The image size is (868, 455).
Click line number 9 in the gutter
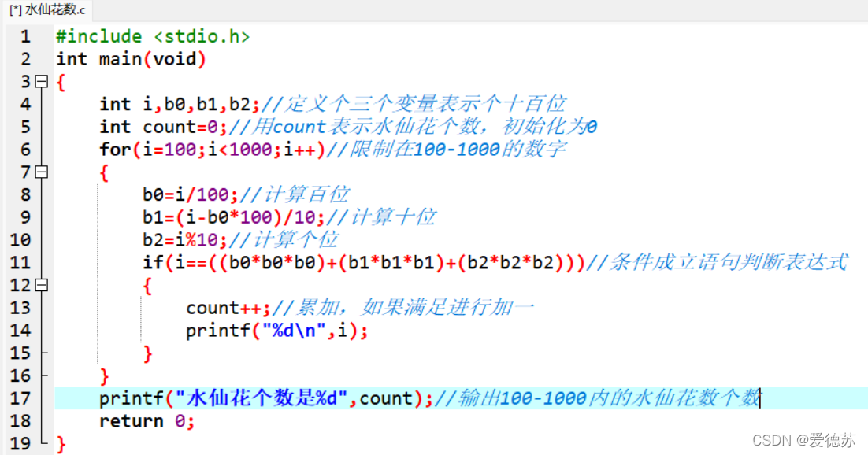[25, 217]
